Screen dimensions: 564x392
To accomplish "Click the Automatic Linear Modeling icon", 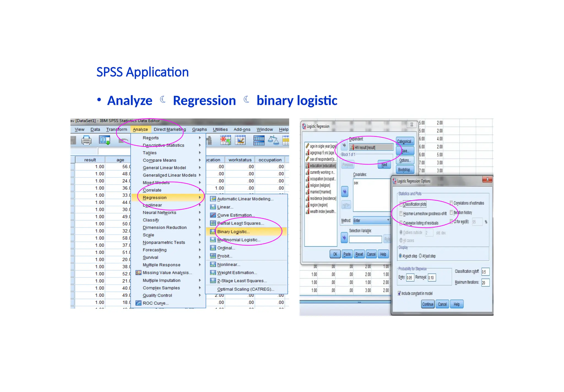I will tap(213, 199).
